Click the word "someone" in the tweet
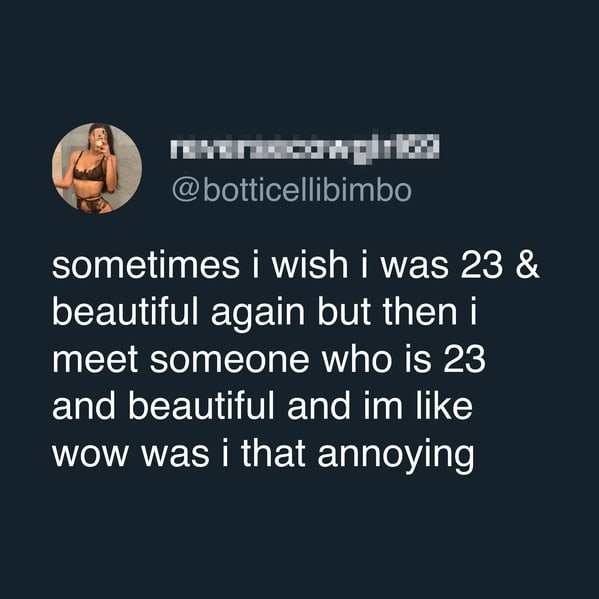 [230, 361]
